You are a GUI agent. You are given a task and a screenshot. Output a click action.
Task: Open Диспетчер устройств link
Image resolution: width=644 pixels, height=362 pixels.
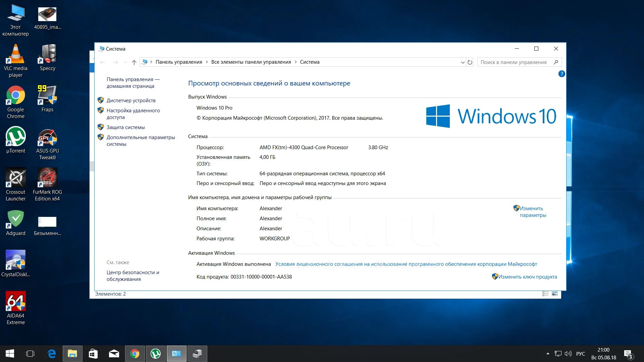tap(131, 101)
